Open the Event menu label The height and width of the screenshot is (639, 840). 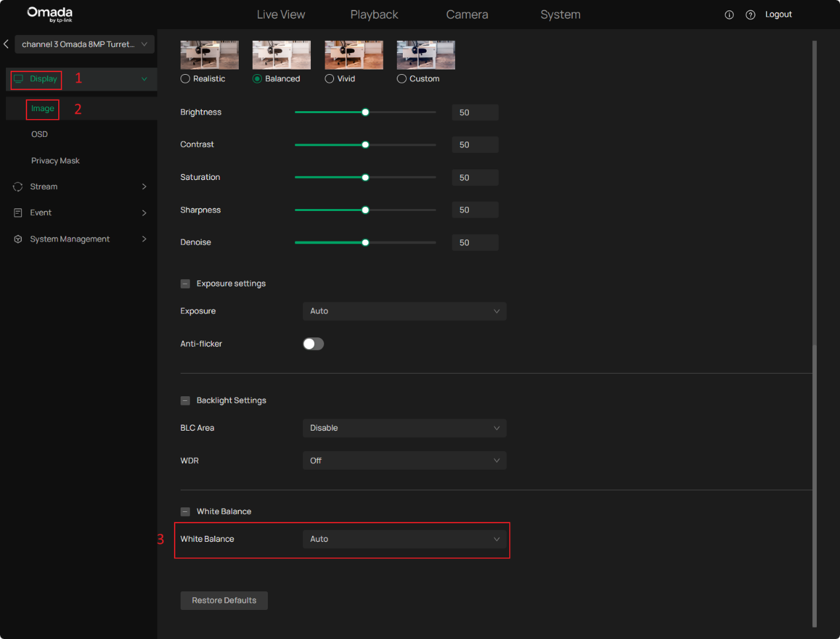(x=41, y=213)
